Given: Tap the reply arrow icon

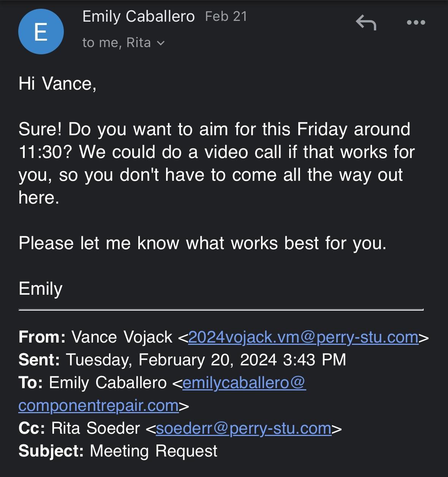Looking at the screenshot, I should pos(366,23).
